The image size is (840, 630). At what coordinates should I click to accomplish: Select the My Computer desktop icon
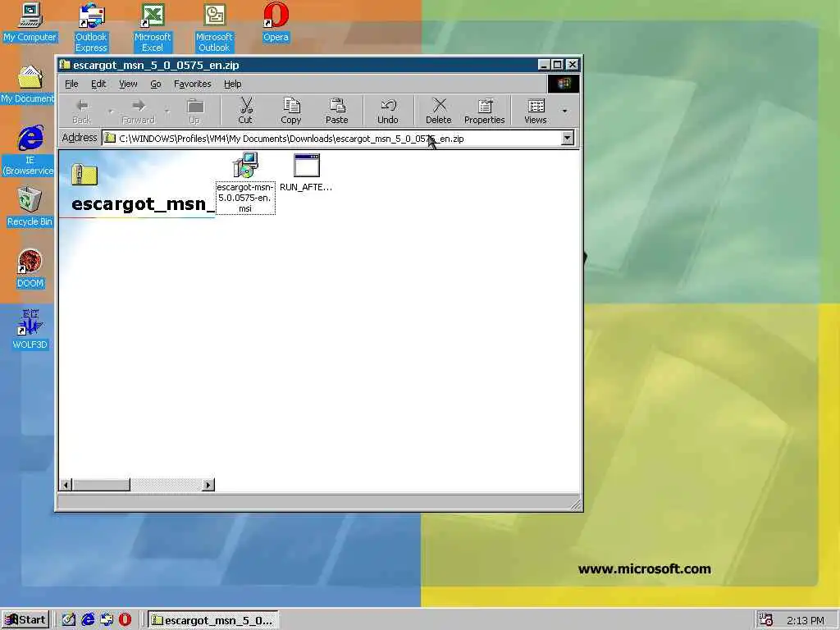click(30, 22)
